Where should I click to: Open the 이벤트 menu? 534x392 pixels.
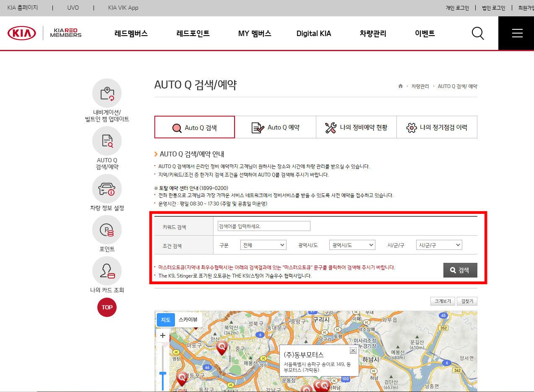click(425, 34)
